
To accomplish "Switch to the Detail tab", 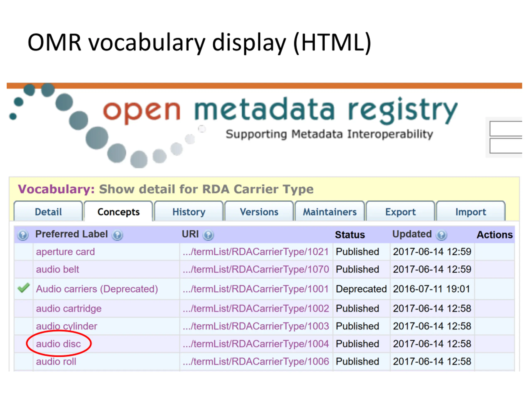I will [x=48, y=212].
